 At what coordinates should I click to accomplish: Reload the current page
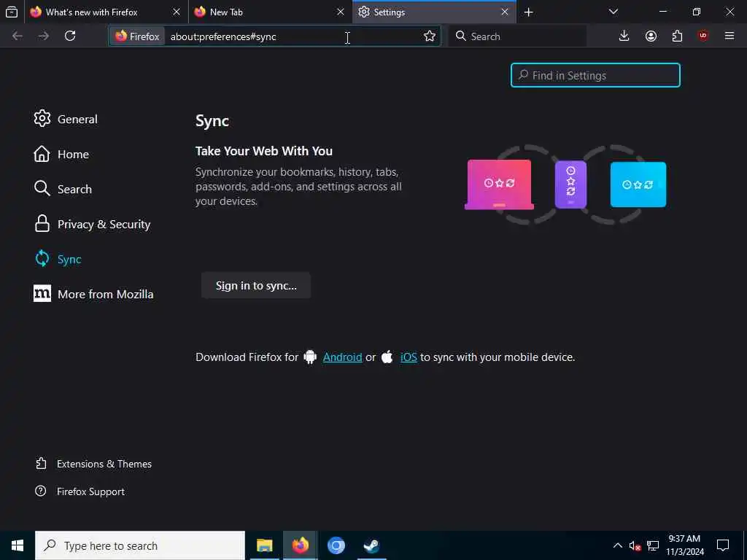70,36
